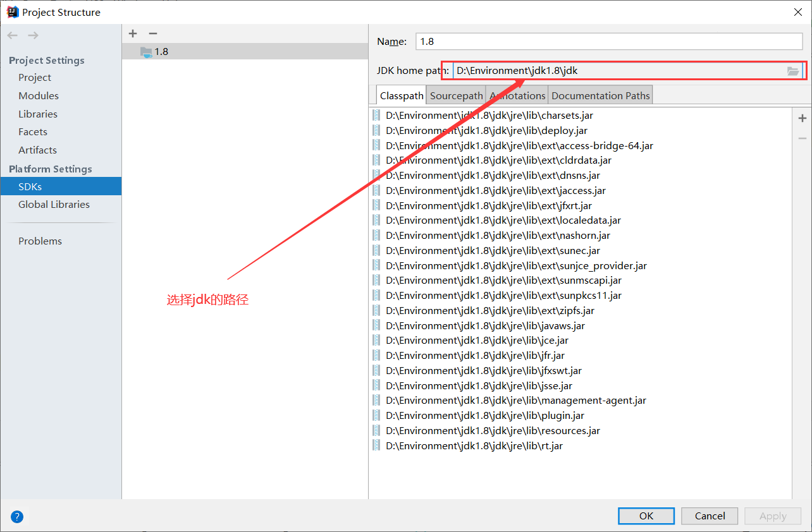Switch to the Sourcepath tab
Screen dimensions: 812x532
(455, 95)
